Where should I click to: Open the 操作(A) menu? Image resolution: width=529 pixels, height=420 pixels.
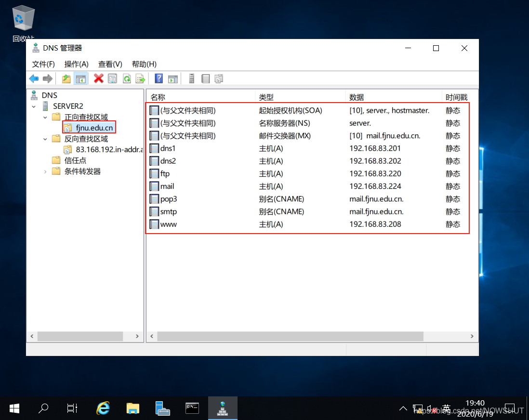[x=77, y=64]
